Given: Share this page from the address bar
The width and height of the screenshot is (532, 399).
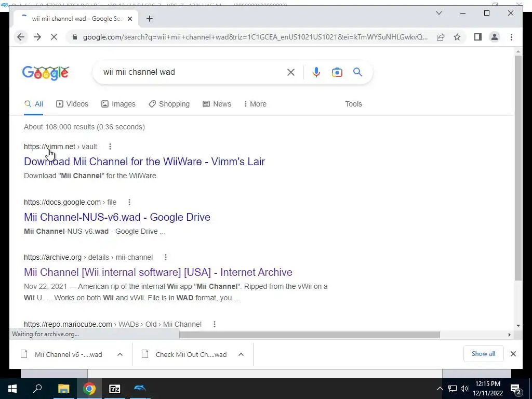Looking at the screenshot, I should 441,37.
